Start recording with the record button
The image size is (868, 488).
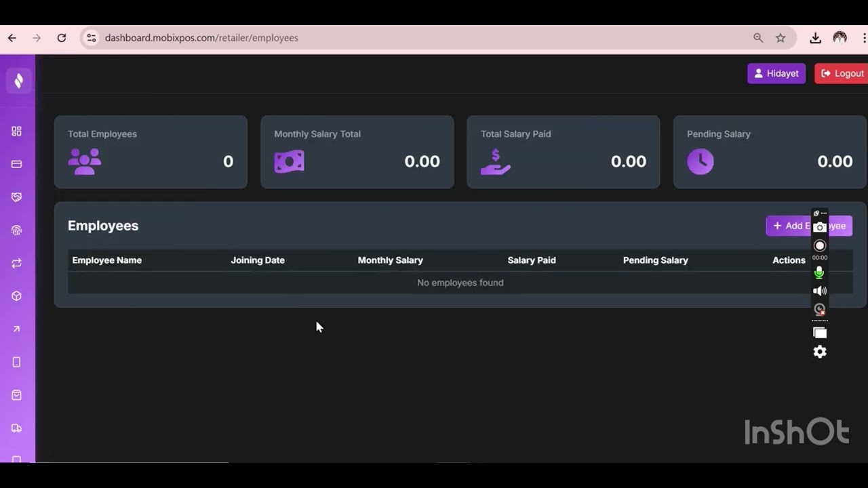pyautogui.click(x=820, y=246)
